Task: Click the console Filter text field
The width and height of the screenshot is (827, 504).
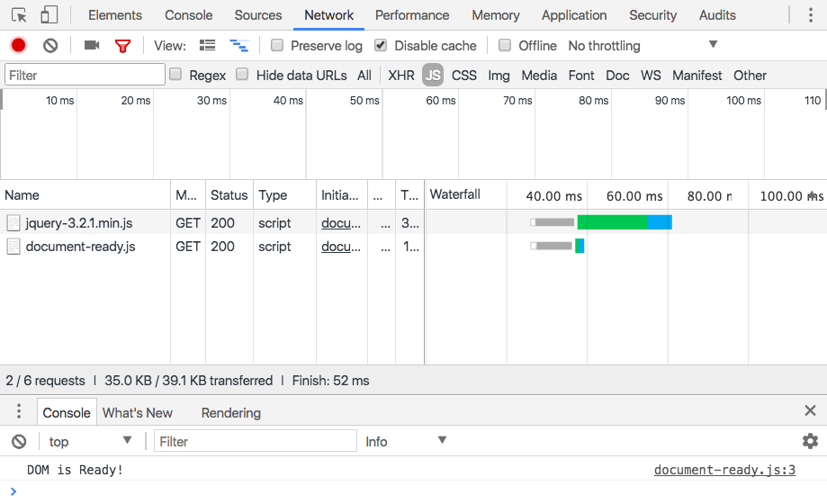Action: (x=256, y=441)
